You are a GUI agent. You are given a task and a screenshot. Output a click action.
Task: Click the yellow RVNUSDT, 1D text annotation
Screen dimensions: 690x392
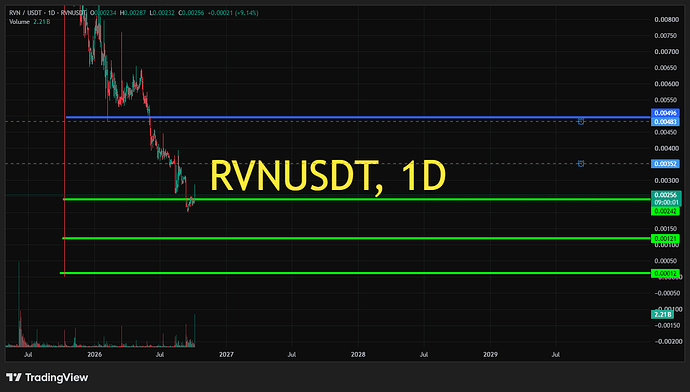click(328, 176)
